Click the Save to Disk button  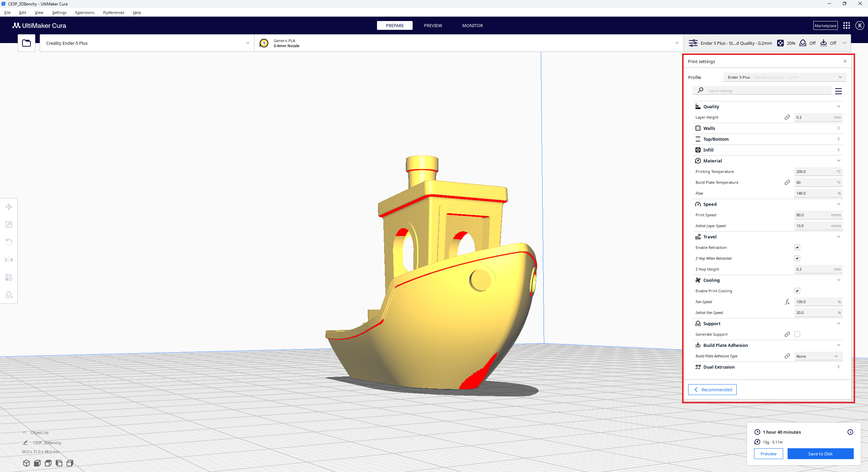820,454
